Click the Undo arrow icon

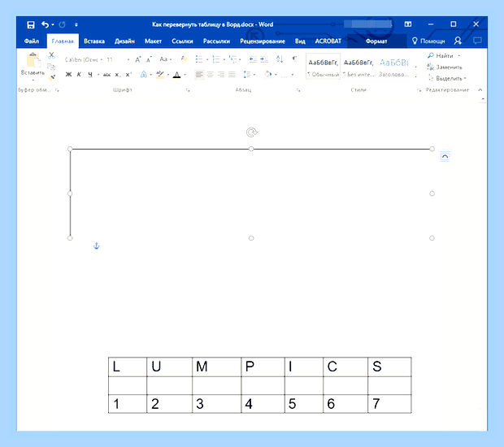[x=45, y=24]
